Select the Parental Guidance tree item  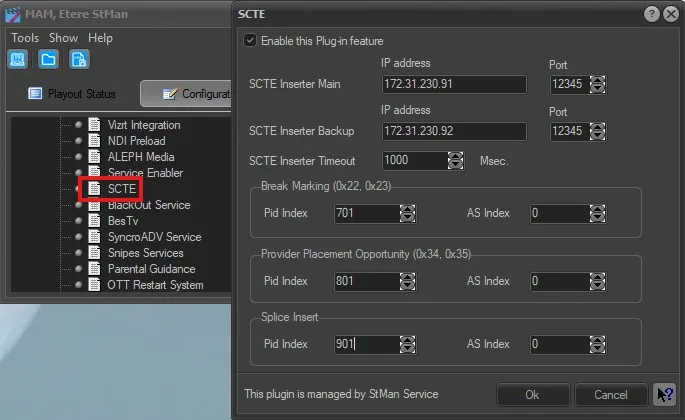click(x=151, y=269)
